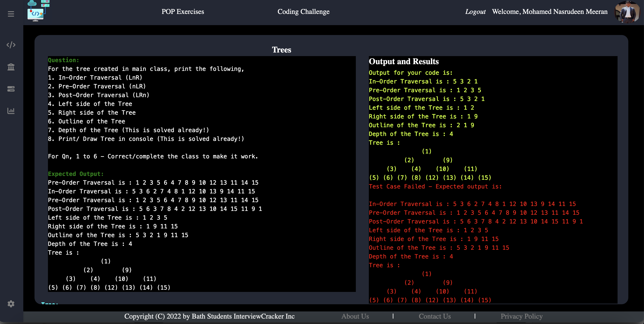644x324 pixels.
Task: Click yellow 'Outline of the Tree is : 2 1 9'
Action: point(421,125)
